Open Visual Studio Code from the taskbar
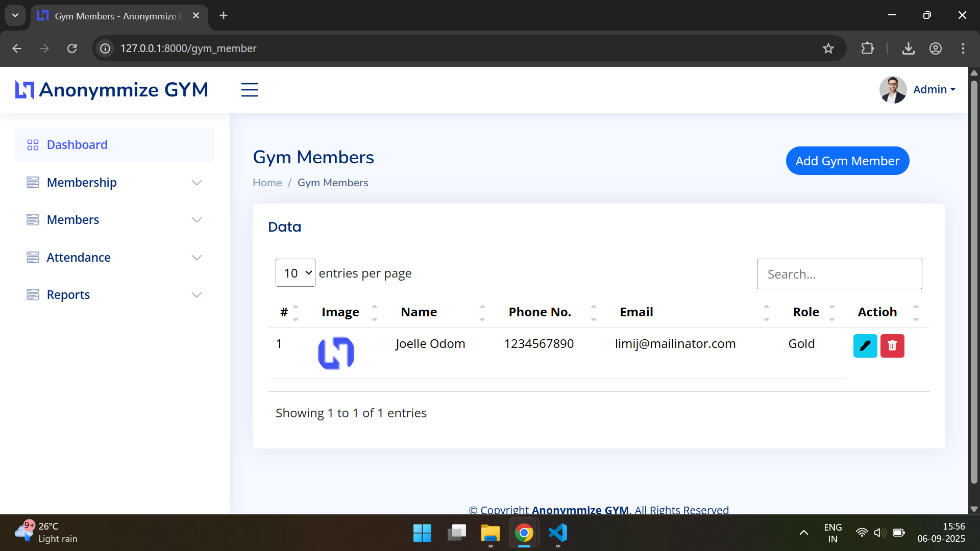980x551 pixels. pos(558,533)
